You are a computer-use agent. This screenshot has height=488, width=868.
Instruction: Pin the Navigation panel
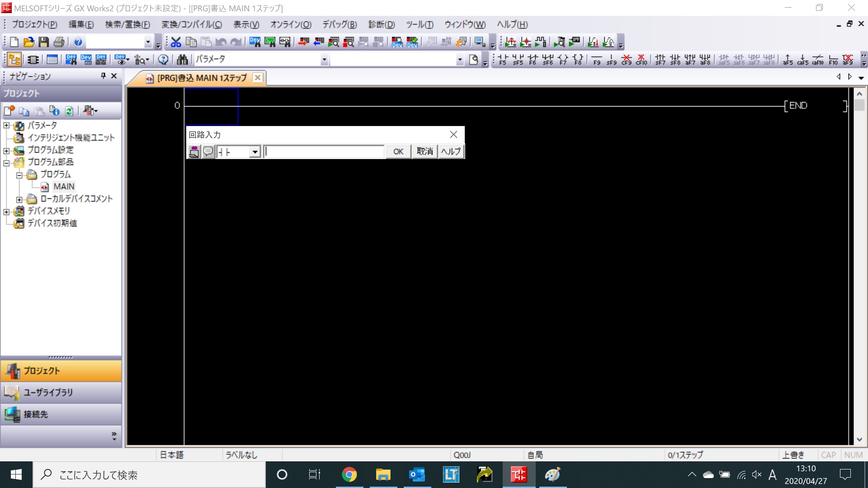click(x=103, y=76)
